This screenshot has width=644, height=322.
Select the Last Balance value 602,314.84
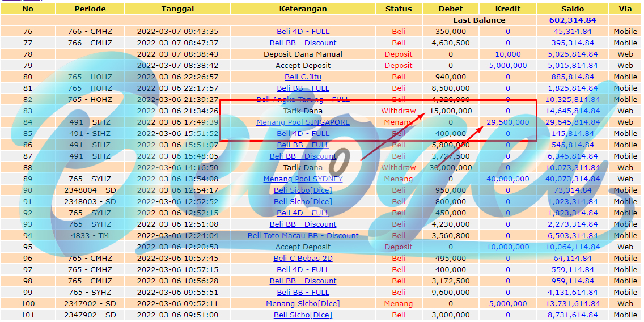(x=573, y=20)
